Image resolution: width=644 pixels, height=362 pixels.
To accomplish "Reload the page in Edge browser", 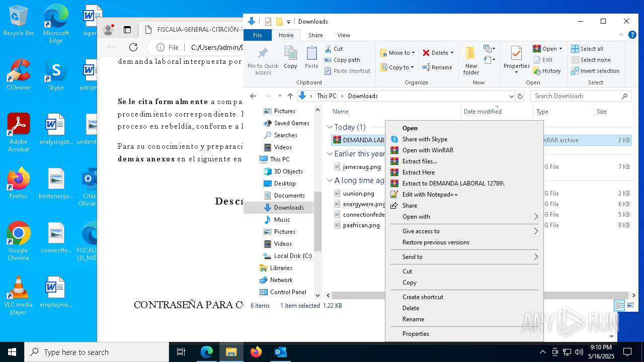I will pyautogui.click(x=133, y=47).
